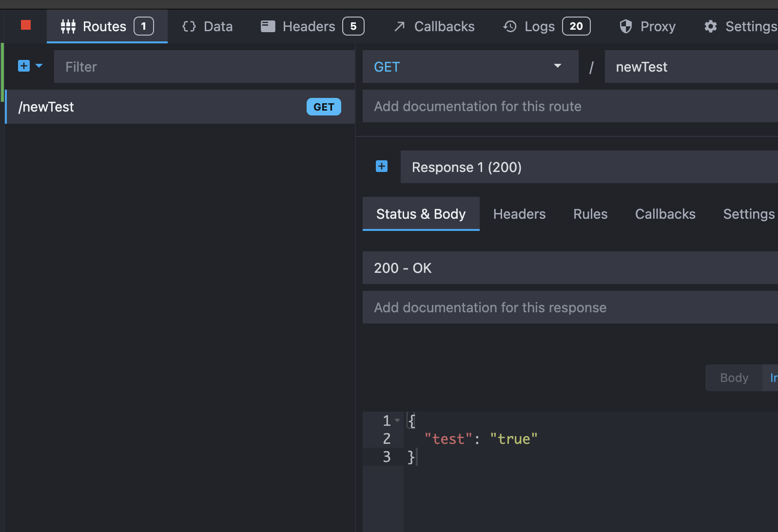Click the Logs history clock icon
This screenshot has width=778, height=532.
(510, 26)
